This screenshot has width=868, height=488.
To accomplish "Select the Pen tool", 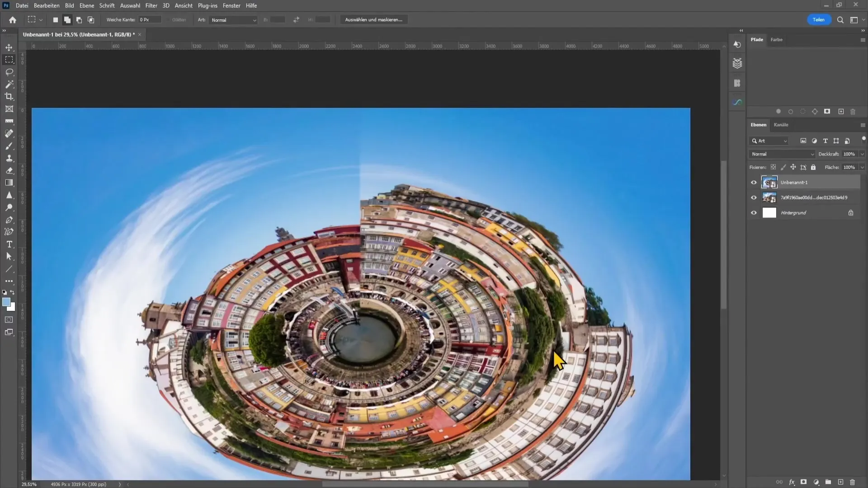I will (x=9, y=220).
